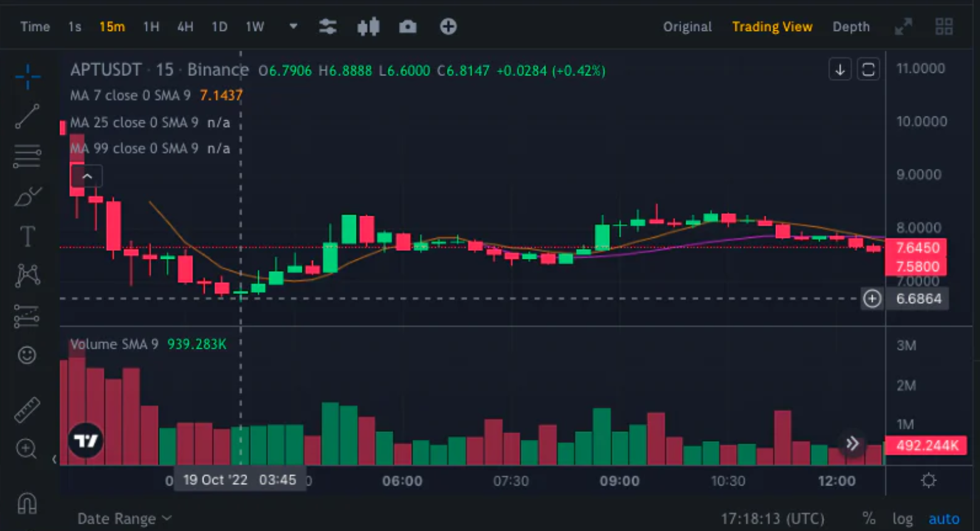Open the Date Range dropdown
The width and height of the screenshot is (980, 531).
pos(124,519)
